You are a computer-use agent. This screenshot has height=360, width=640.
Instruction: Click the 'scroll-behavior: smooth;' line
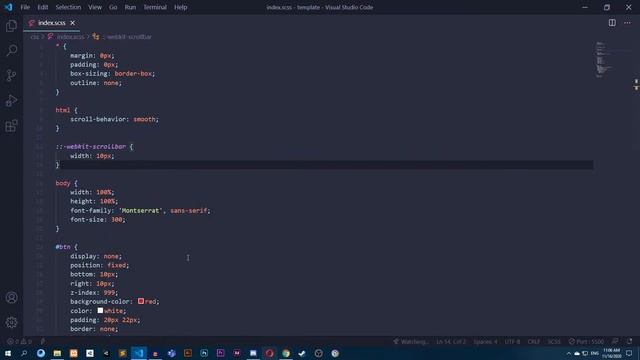[x=114, y=119]
